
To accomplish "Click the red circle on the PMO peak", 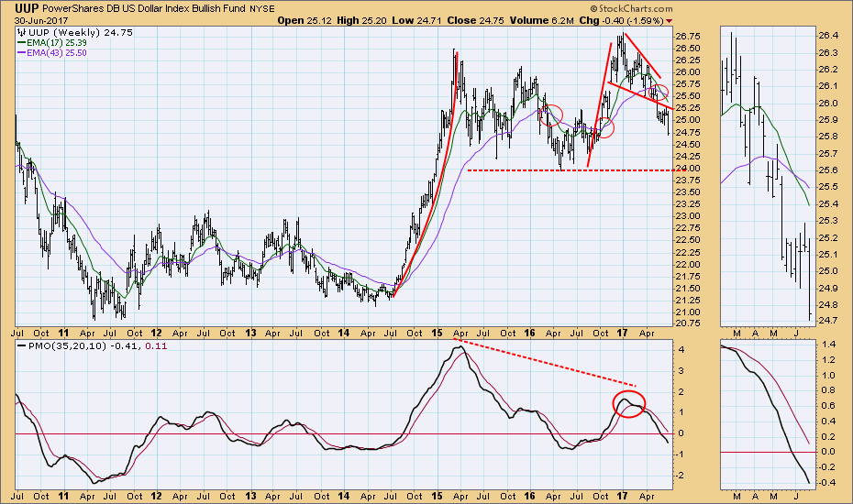I will (629, 404).
